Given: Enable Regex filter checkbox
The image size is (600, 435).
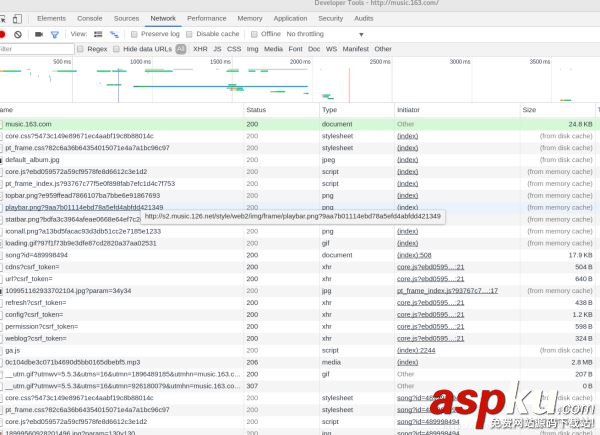Looking at the screenshot, I should 80,49.
